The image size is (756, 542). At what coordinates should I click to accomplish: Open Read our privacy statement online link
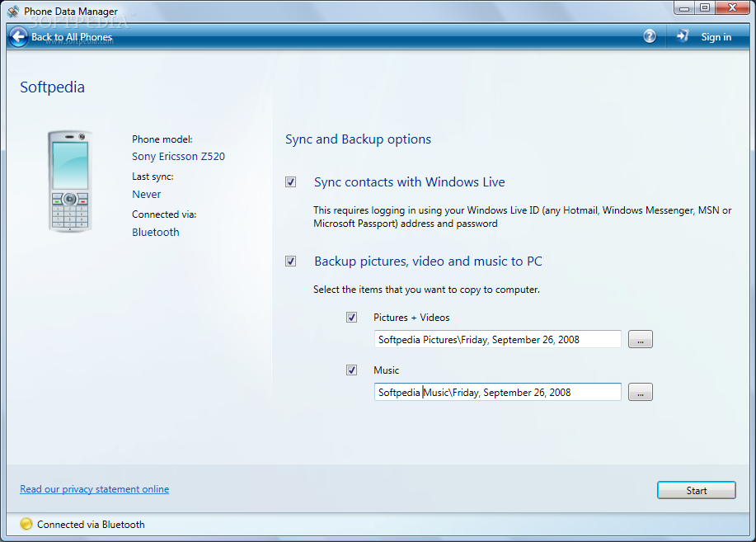(x=95, y=489)
